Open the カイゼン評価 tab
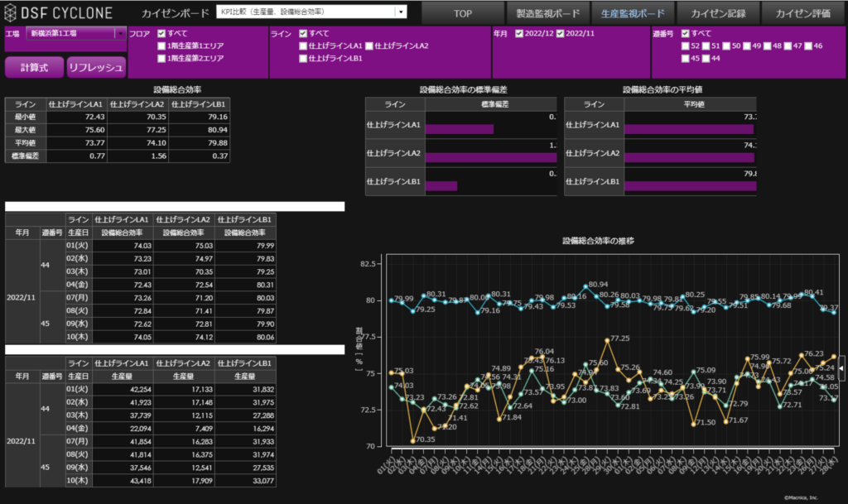 click(x=802, y=13)
